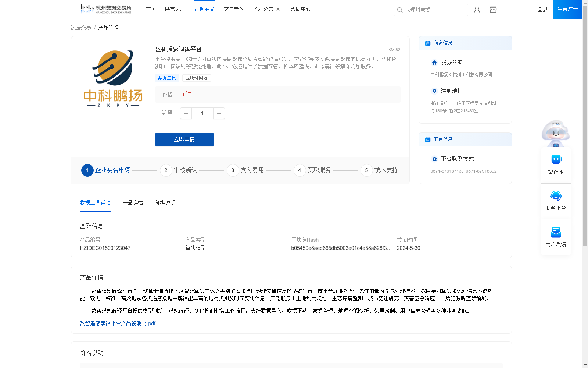
Task: Click the 服务商家 home icon
Action: click(434, 63)
